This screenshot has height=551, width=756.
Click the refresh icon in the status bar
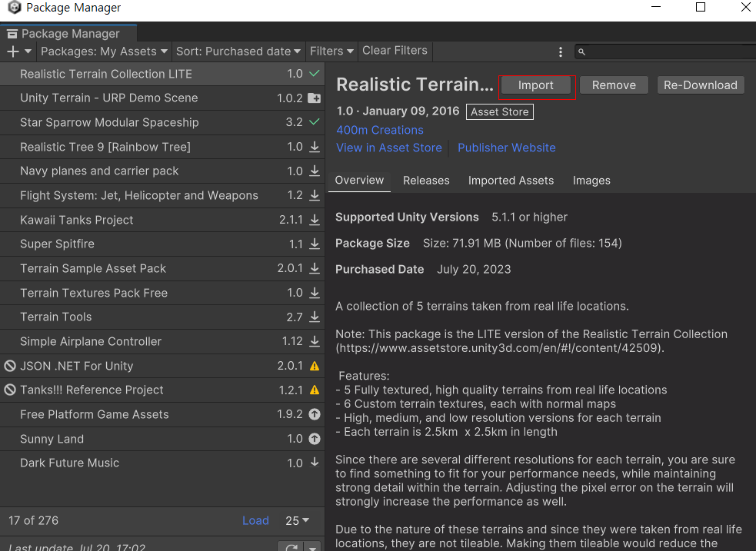(291, 547)
